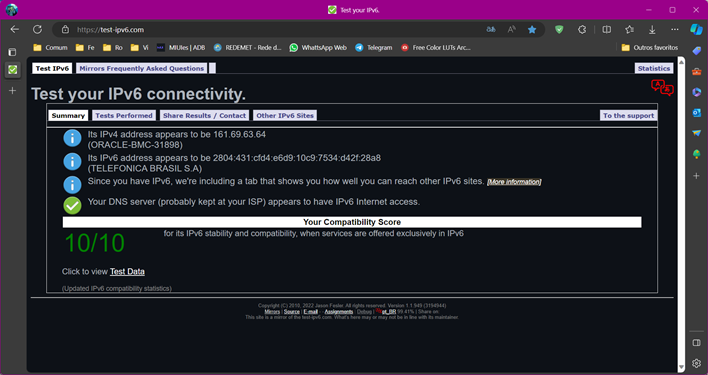
Task: Click the To the support button
Action: click(629, 116)
